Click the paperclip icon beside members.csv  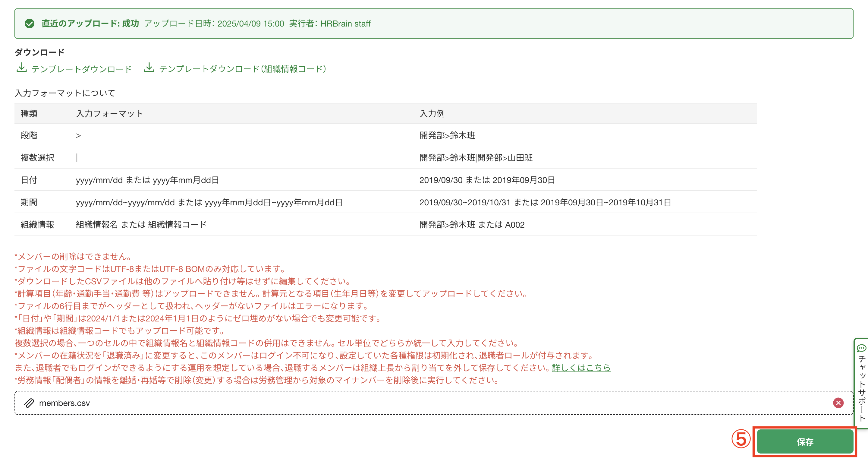(x=29, y=403)
